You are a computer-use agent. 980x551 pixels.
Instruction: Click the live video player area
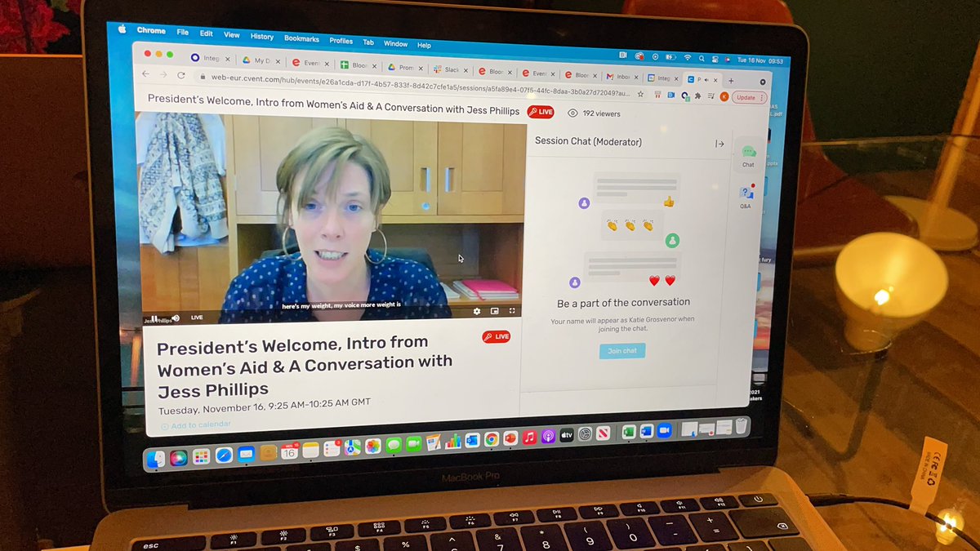click(332, 219)
